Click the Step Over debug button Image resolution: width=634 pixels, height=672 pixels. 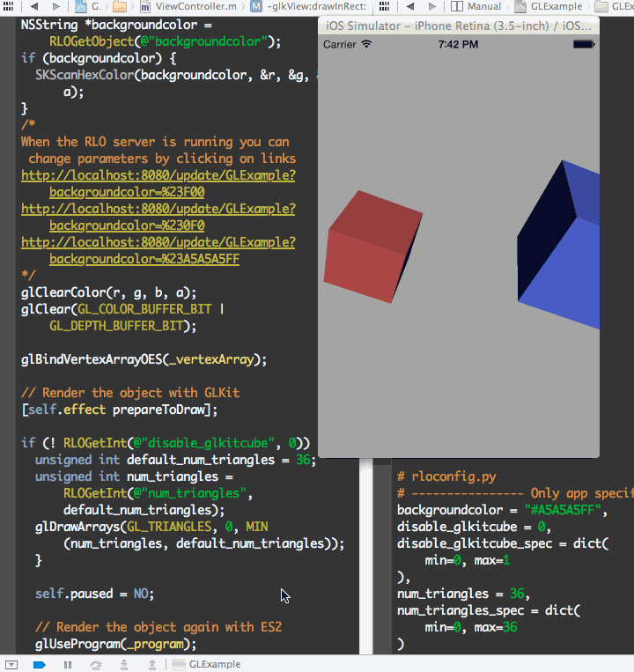coord(96,665)
